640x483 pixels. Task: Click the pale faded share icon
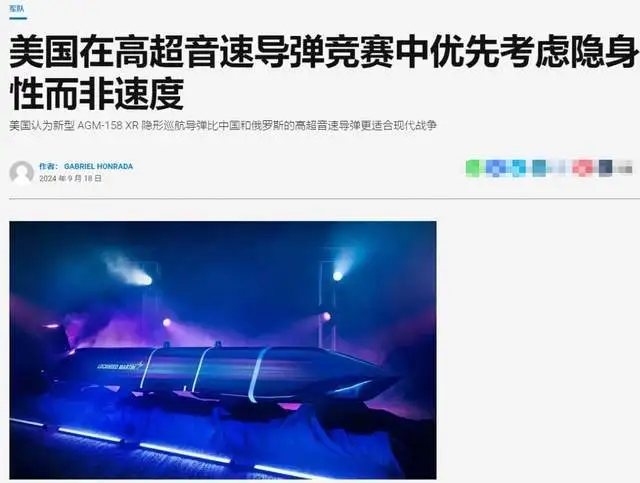558,168
